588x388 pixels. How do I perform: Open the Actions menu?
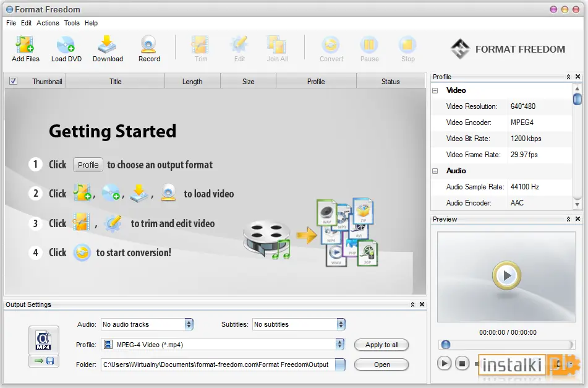[48, 23]
